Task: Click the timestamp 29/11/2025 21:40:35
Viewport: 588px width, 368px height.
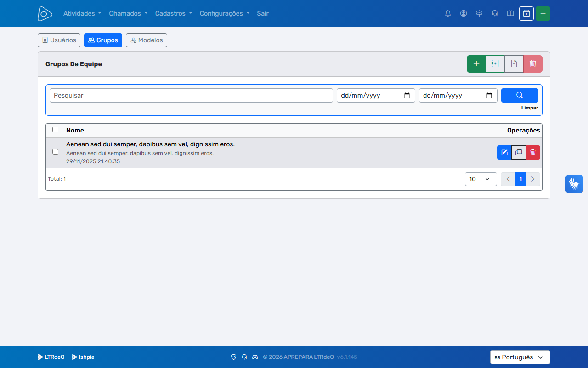Action: (x=93, y=161)
